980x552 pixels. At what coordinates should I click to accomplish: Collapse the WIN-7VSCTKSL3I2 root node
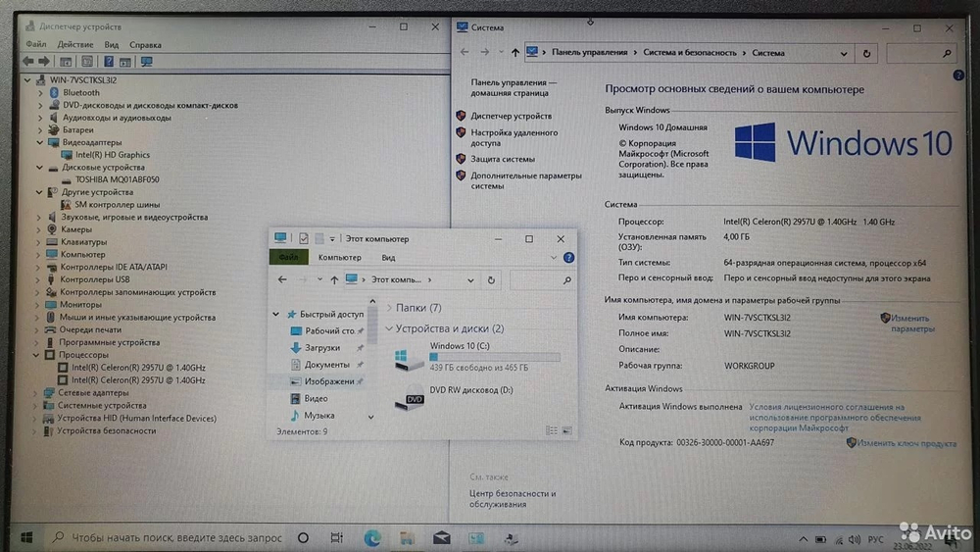point(27,80)
